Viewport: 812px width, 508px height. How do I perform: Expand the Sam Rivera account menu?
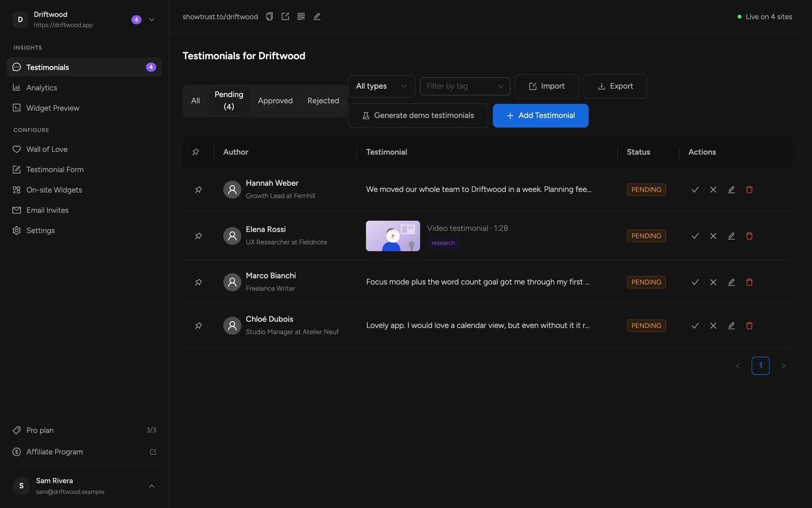(151, 486)
